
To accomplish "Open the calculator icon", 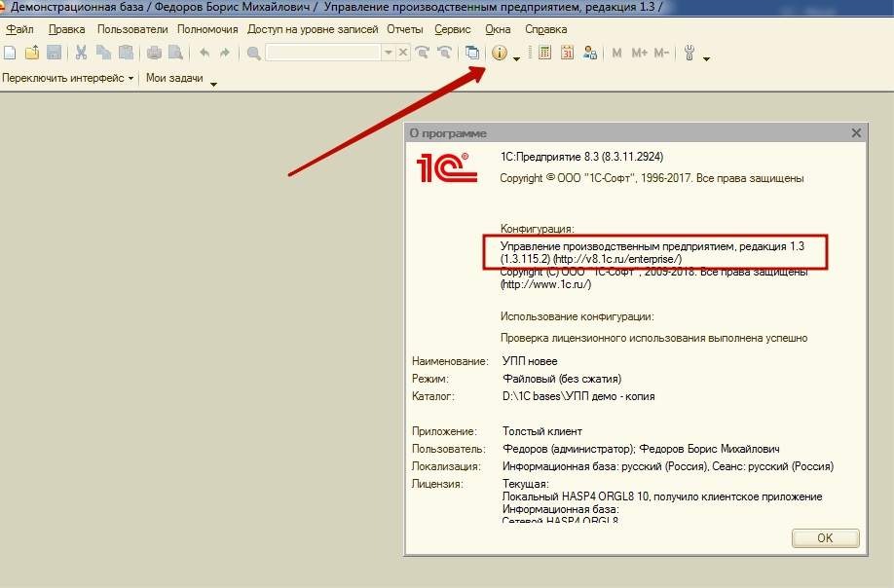I will point(545,53).
